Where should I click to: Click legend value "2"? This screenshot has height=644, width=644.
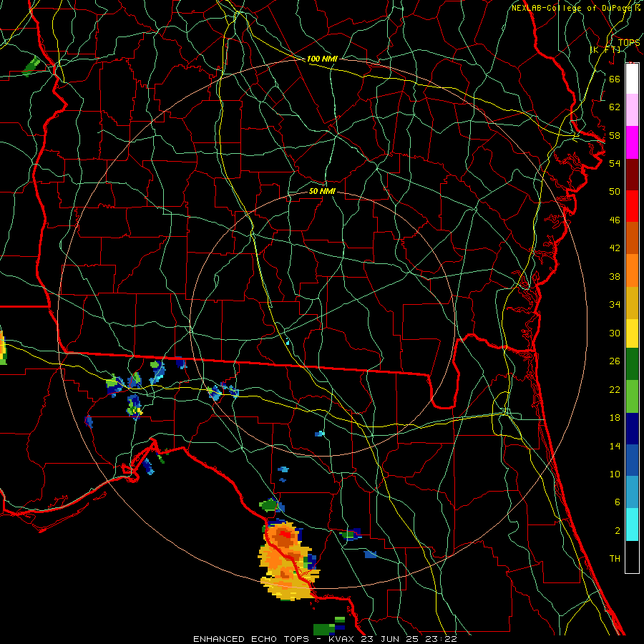[x=617, y=531]
